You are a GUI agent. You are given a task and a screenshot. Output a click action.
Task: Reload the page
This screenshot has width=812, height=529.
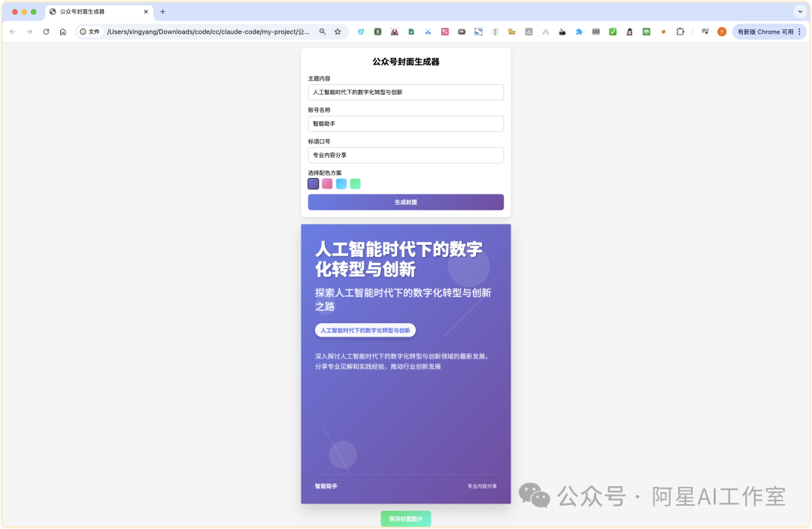pos(46,32)
